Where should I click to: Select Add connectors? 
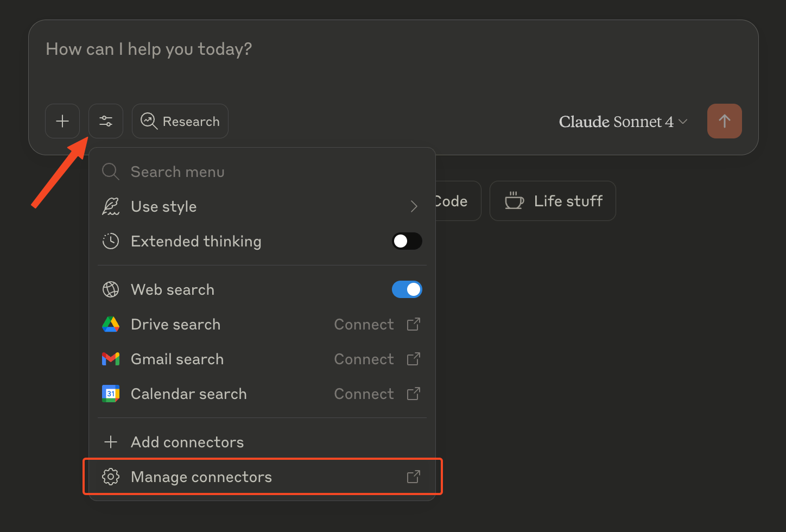pyautogui.click(x=262, y=442)
